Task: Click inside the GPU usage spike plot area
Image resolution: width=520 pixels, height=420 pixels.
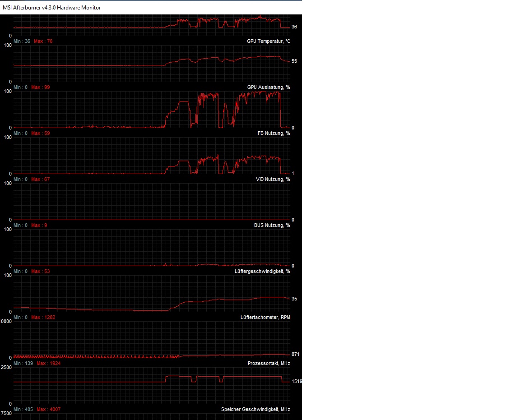Action: coord(152,109)
